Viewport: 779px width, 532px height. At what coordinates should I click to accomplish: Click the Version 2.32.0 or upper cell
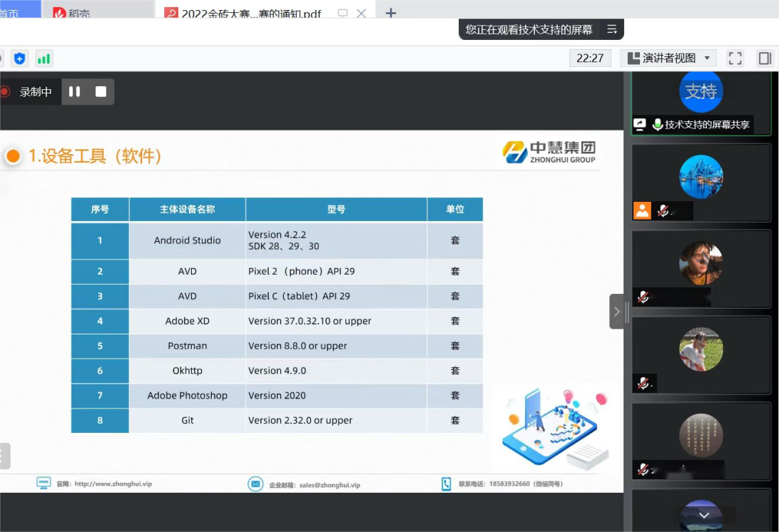pyautogui.click(x=336, y=420)
